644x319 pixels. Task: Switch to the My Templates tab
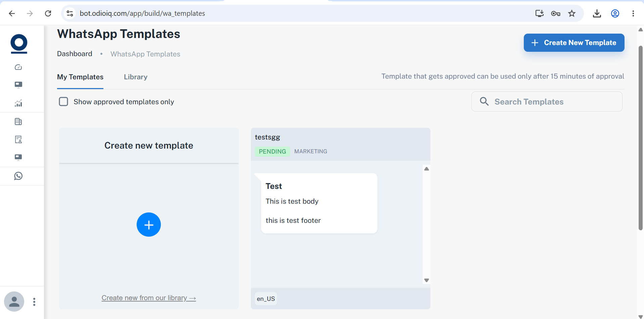pyautogui.click(x=80, y=77)
